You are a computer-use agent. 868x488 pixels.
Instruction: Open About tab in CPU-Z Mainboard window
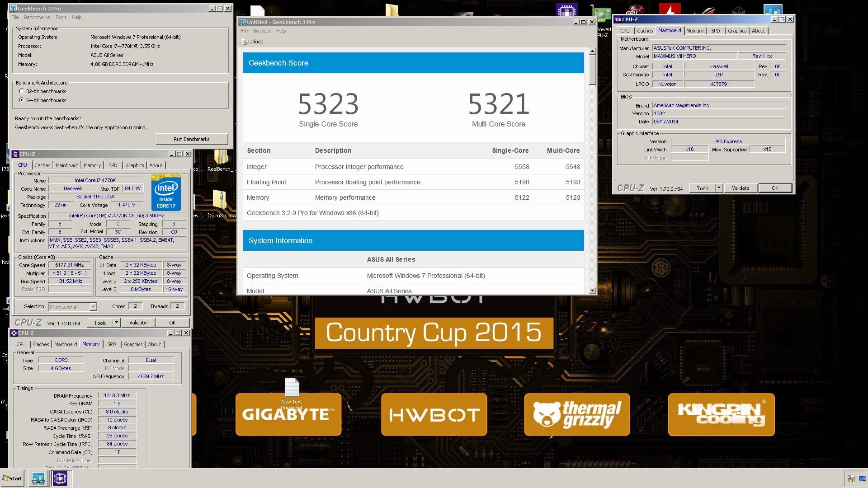tap(758, 31)
